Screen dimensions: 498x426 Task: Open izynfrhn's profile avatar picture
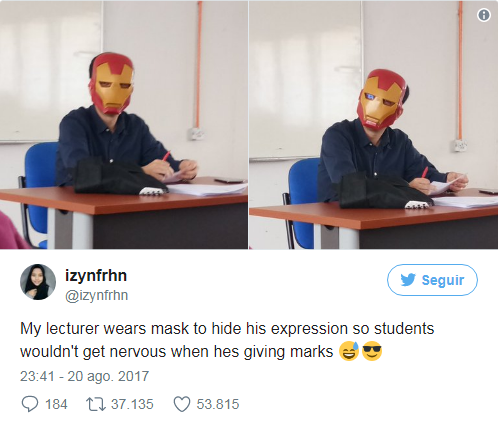[38, 282]
